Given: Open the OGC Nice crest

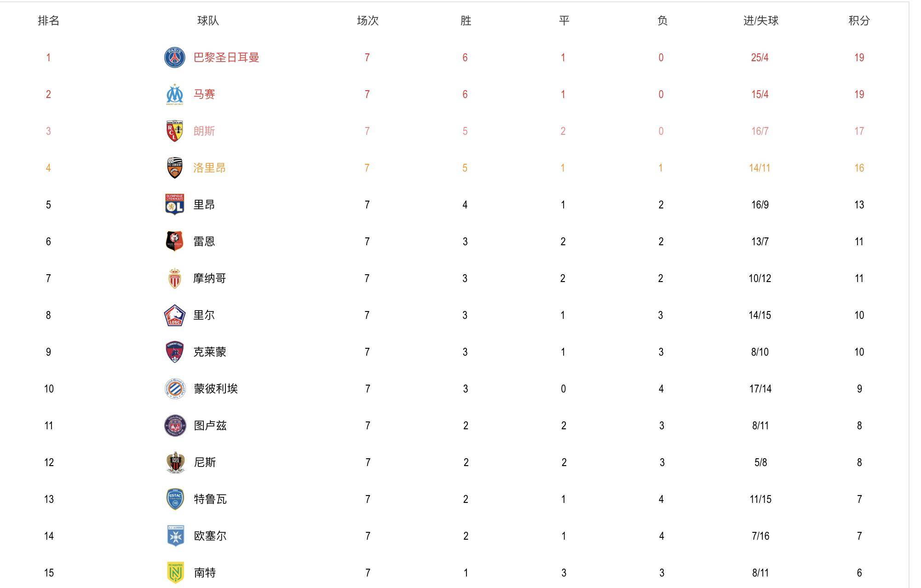Looking at the screenshot, I should pos(175,462).
